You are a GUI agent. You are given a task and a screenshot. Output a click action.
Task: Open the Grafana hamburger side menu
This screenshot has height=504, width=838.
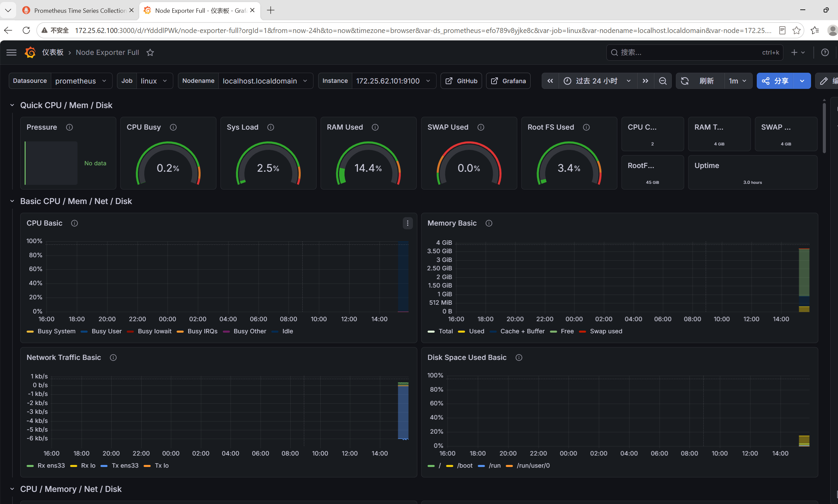tap(11, 52)
